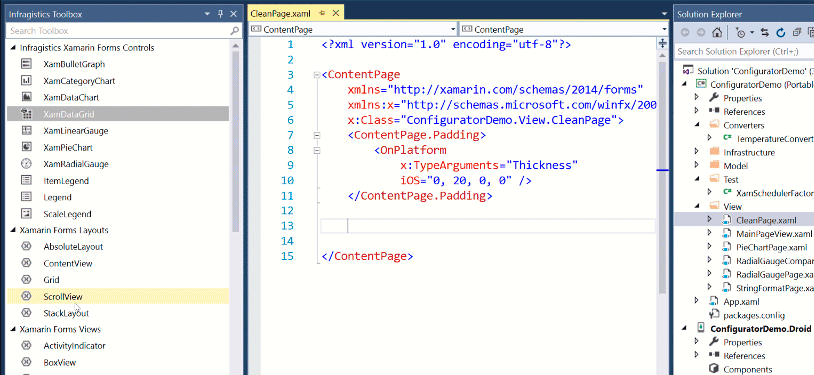Collapse Infragistics Xamarin Forms Controls group
The height and width of the screenshot is (375, 814).
13,48
